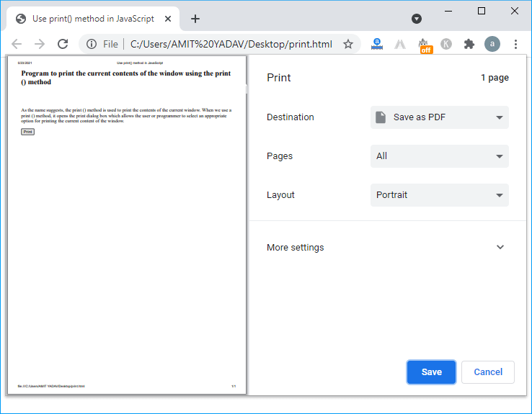Open the blue 'a' extension icon
Viewport: 532px width, 414px height.
tap(377, 44)
